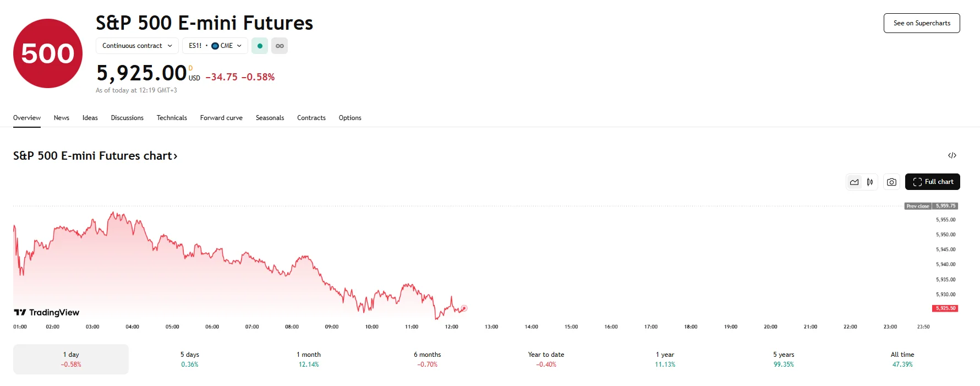
Task: Open the embed code icon above the chart
Action: click(x=952, y=155)
